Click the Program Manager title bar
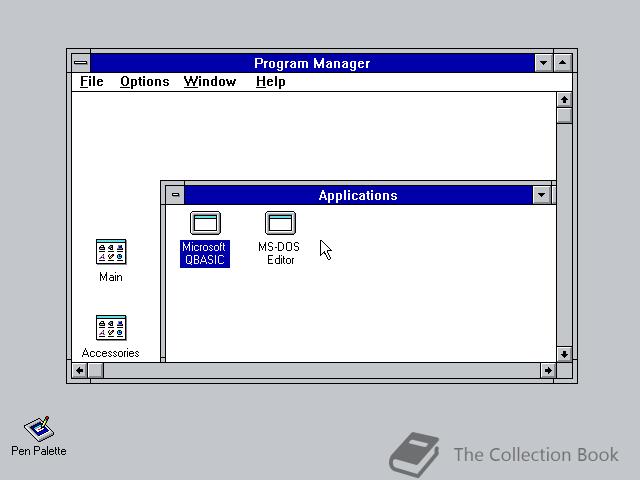The height and width of the screenshot is (480, 640). 312,63
